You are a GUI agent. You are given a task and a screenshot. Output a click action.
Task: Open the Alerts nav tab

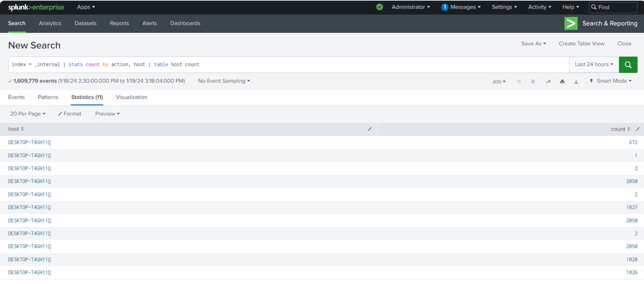(x=150, y=23)
